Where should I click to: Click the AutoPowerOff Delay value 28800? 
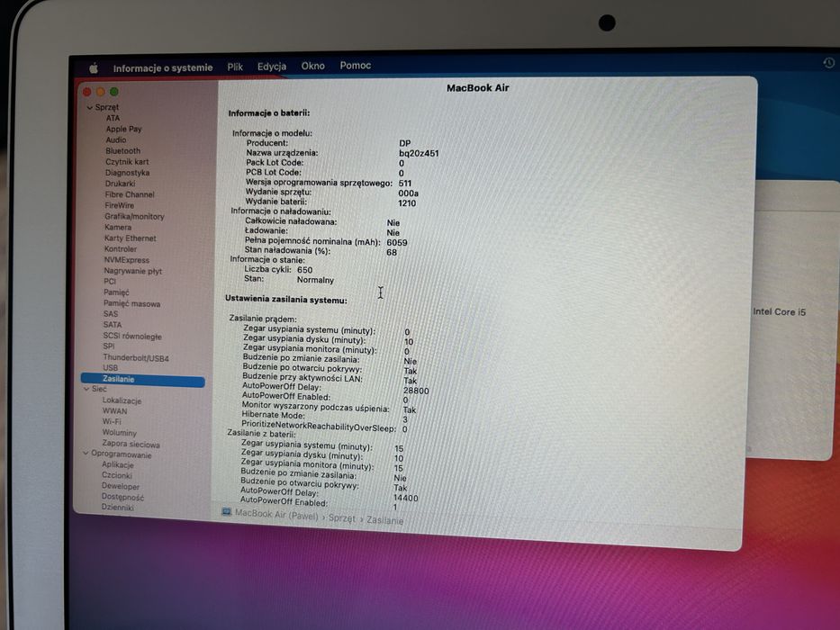416,391
